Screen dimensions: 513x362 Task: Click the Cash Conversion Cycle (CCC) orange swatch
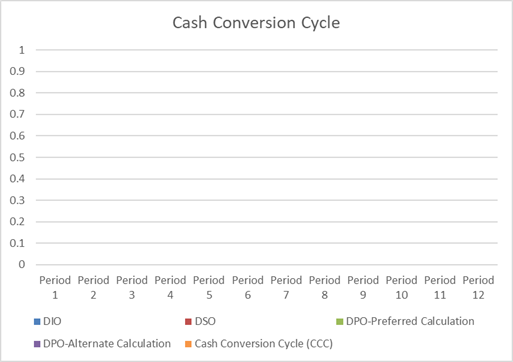188,344
